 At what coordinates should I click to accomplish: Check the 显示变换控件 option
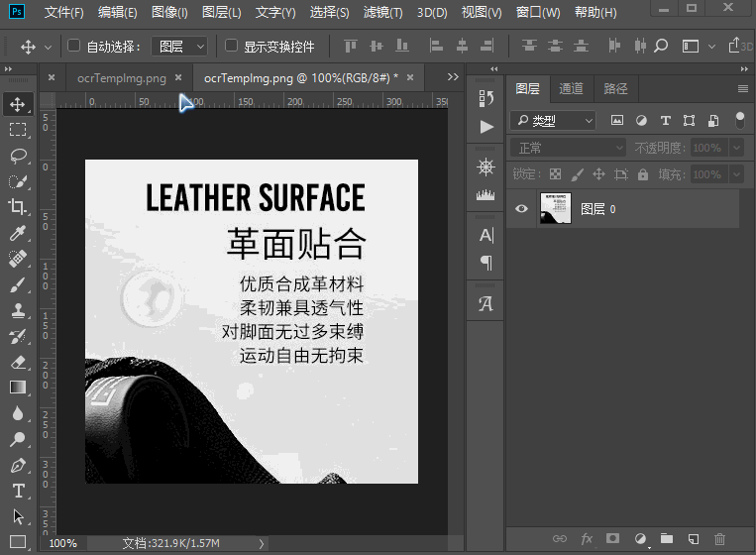click(231, 46)
